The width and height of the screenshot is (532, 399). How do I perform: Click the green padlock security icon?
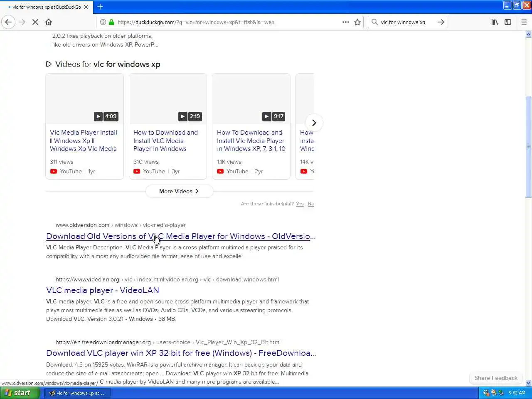111,22
